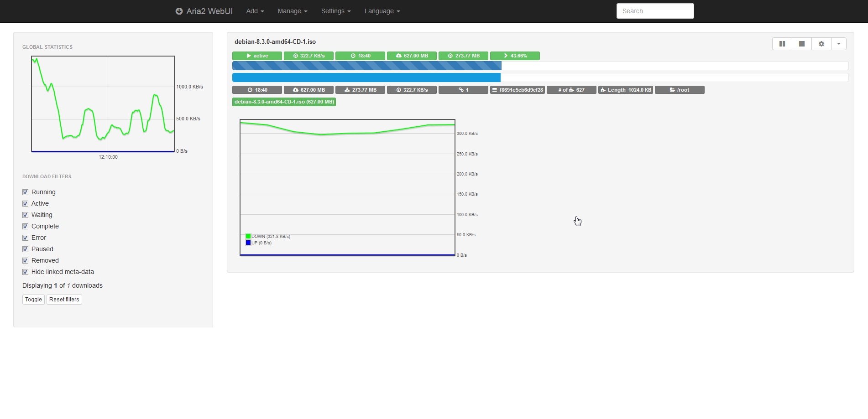Open the Add menu
Viewport: 868px width, 419px height.
(x=255, y=11)
